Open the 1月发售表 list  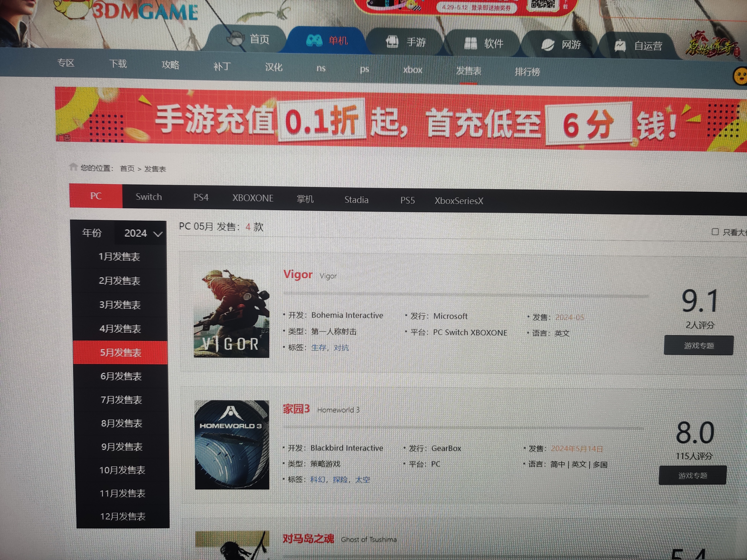pyautogui.click(x=119, y=256)
